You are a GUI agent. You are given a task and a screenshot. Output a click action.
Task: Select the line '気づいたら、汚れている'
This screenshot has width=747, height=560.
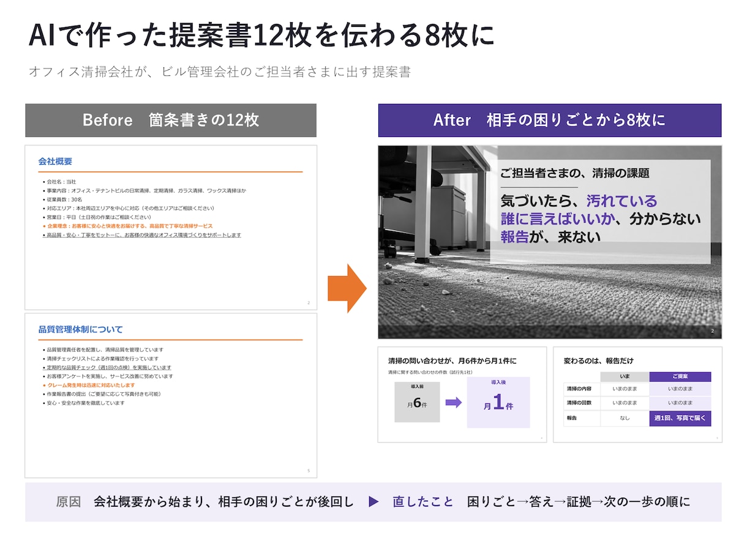(579, 201)
